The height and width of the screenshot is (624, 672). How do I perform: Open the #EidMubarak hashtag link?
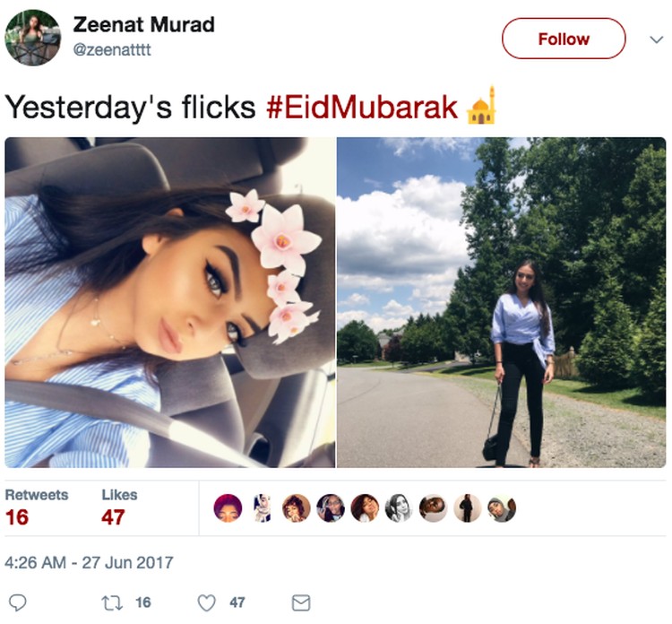(x=362, y=107)
